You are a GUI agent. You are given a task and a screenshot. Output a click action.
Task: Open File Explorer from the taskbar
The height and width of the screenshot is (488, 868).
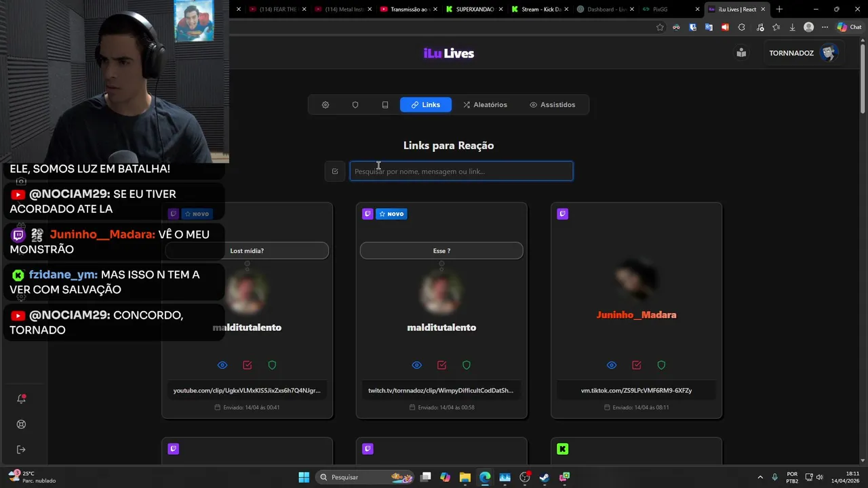point(465,477)
